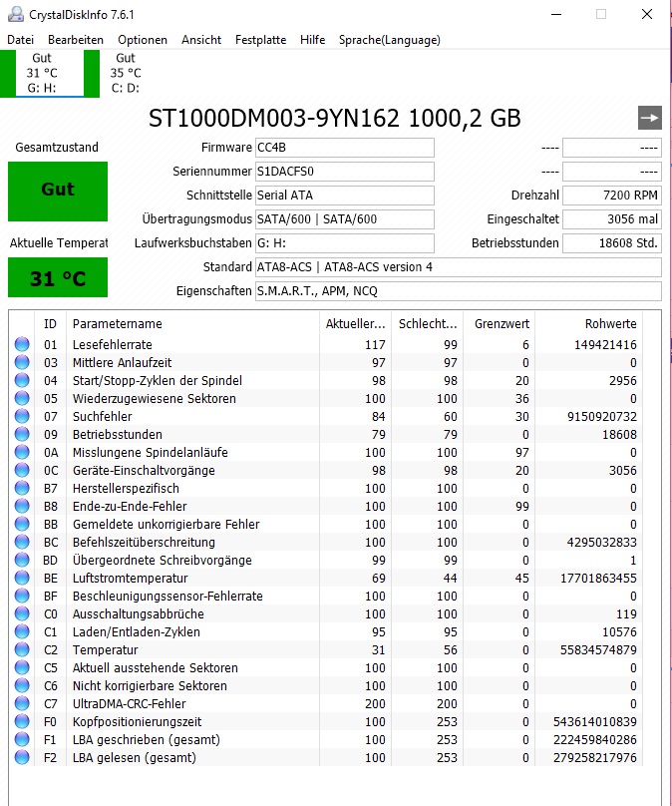
Task: Open the Hilfe menu
Action: pos(312,40)
